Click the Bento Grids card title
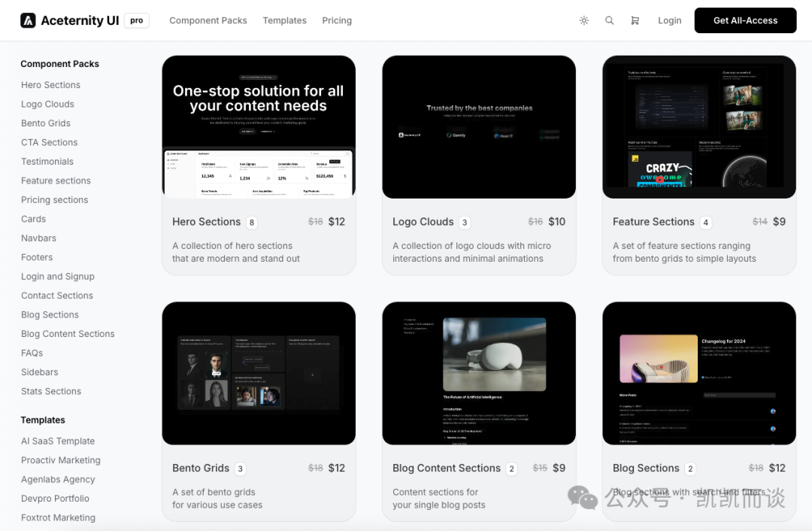The height and width of the screenshot is (531, 812). [x=201, y=469]
